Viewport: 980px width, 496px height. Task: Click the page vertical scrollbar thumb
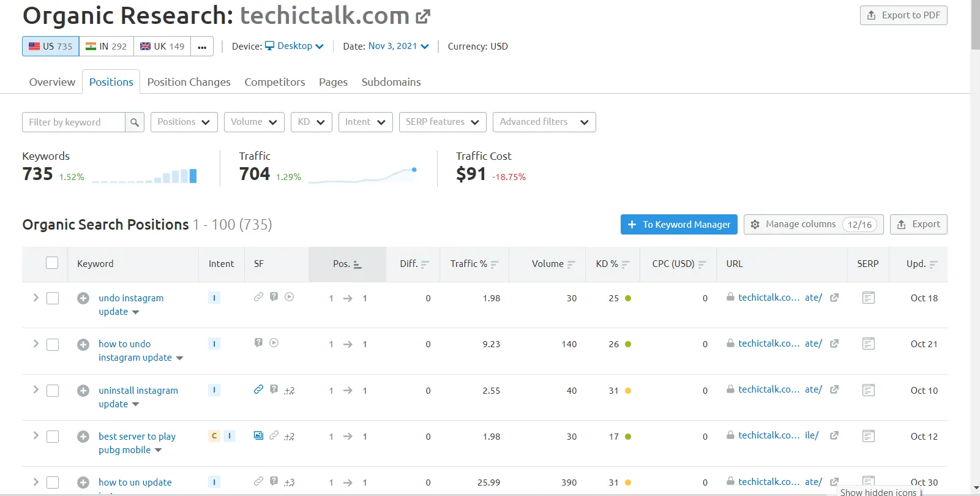(x=975, y=24)
